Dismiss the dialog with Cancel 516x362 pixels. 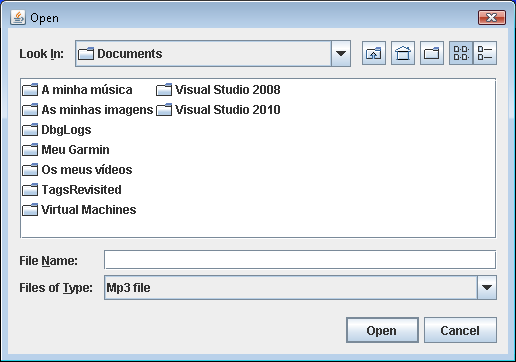point(460,330)
